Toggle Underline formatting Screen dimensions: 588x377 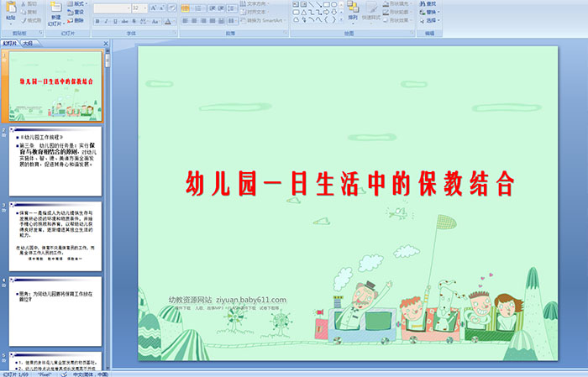point(115,21)
